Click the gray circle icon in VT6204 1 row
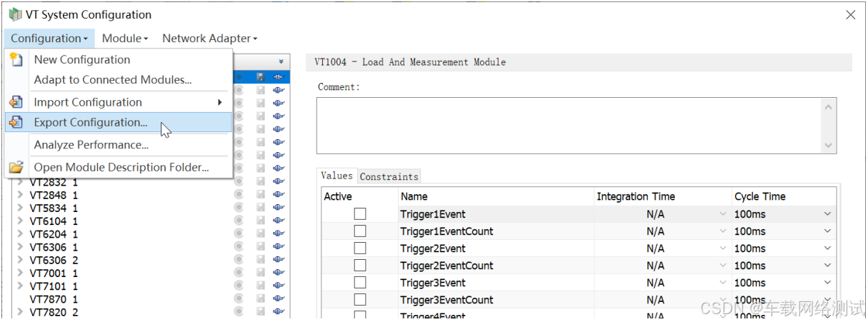Image resolution: width=868 pixels, height=322 pixels. [x=239, y=234]
